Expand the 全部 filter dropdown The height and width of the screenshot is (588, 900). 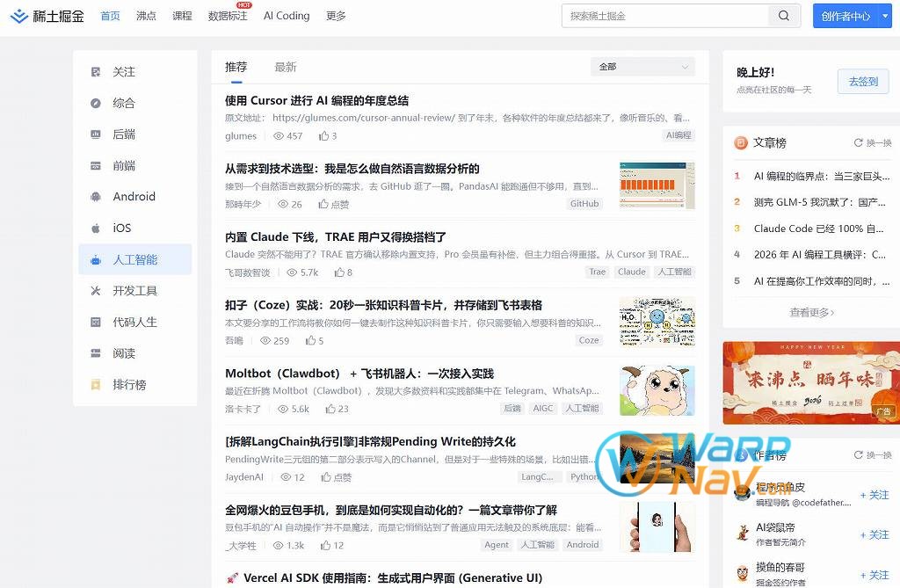[642, 67]
